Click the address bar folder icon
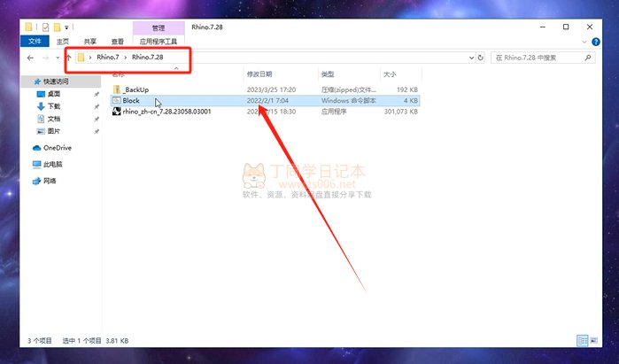 pos(81,58)
